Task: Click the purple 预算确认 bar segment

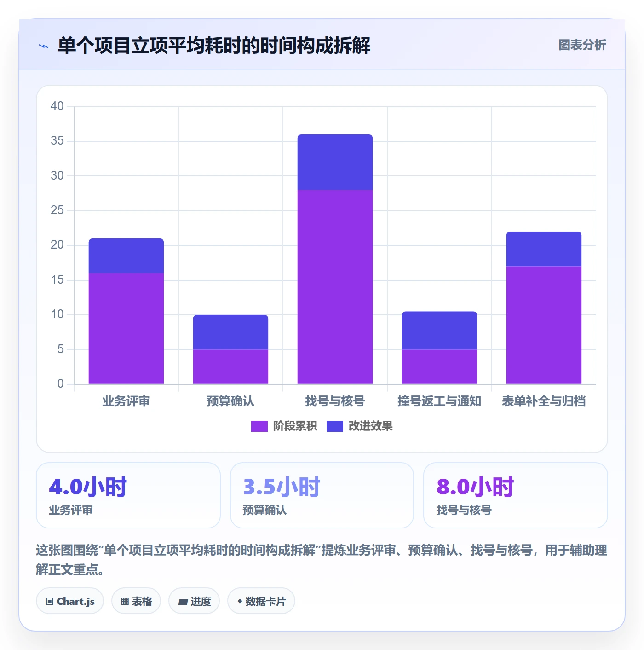Action: 230,367
